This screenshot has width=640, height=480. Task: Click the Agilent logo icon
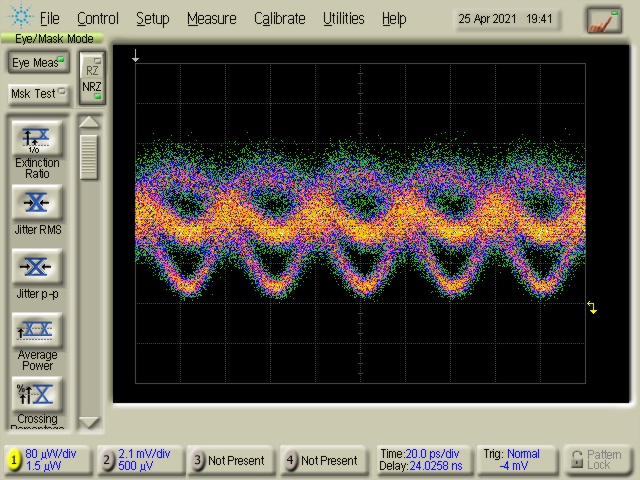pyautogui.click(x=19, y=18)
